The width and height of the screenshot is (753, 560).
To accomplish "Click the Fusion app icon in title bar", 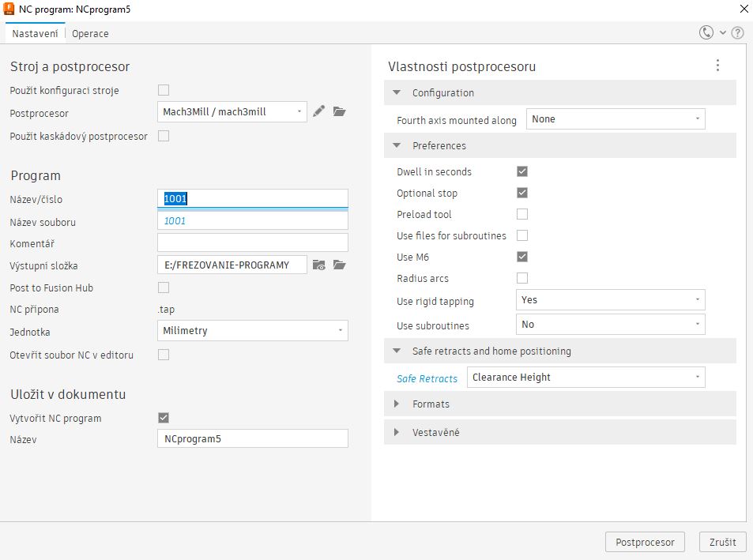I will point(9,9).
